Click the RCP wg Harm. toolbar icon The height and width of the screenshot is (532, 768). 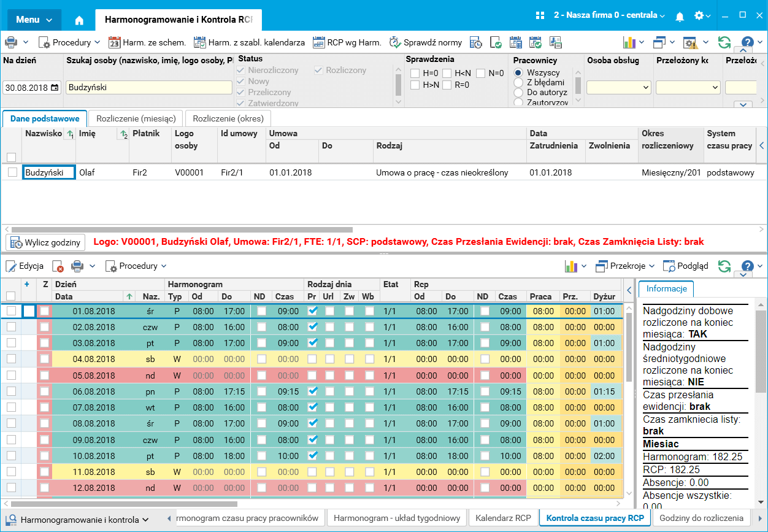318,42
